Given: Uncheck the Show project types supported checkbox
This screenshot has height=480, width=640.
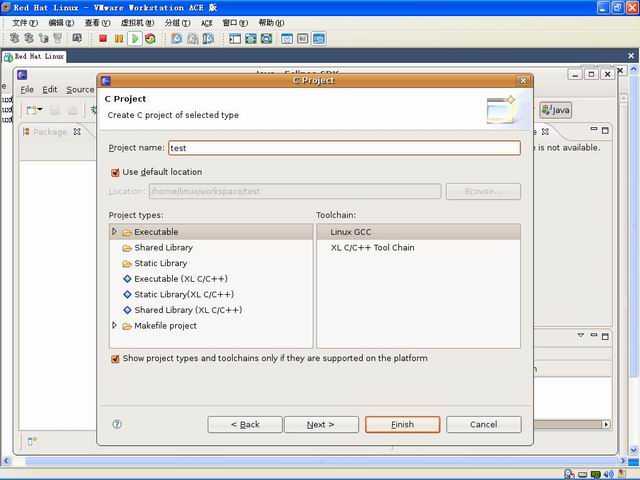Looking at the screenshot, I should coord(115,358).
